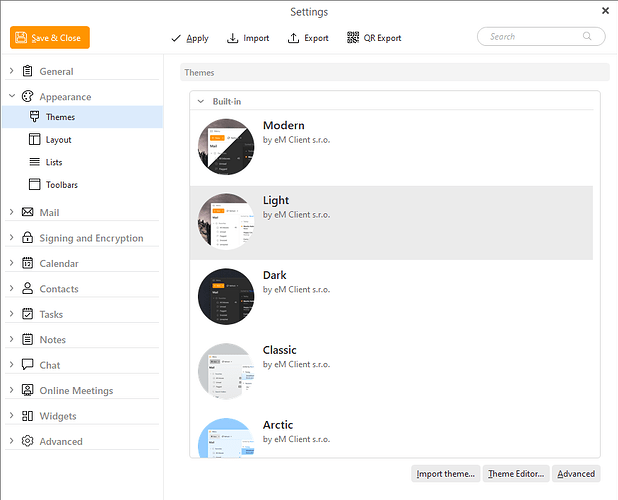Click the 'Classic' theme title text
618x500 pixels.
(279, 350)
